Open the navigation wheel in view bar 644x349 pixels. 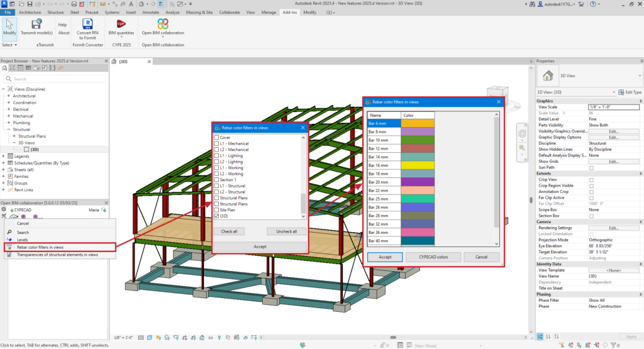click(x=522, y=133)
